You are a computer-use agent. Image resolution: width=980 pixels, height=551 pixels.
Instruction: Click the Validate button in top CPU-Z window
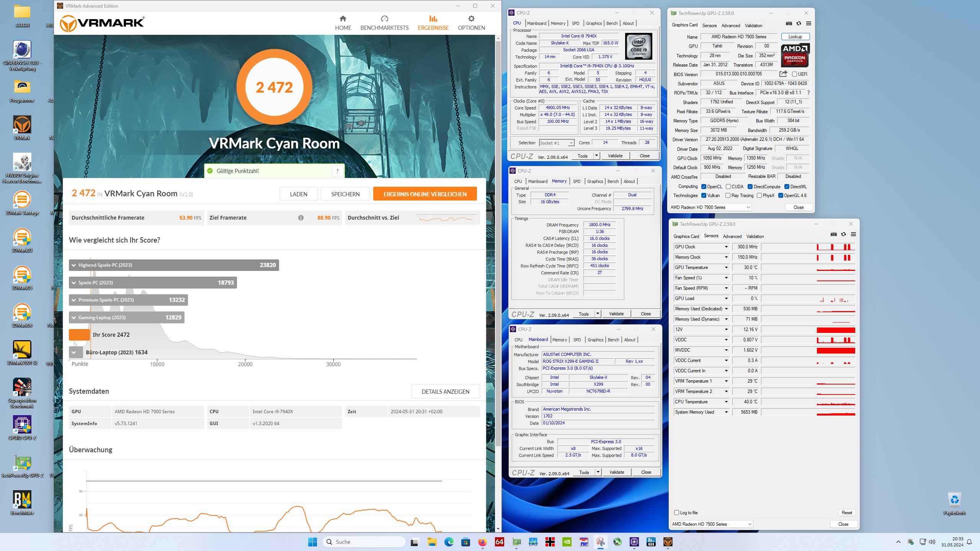click(615, 156)
